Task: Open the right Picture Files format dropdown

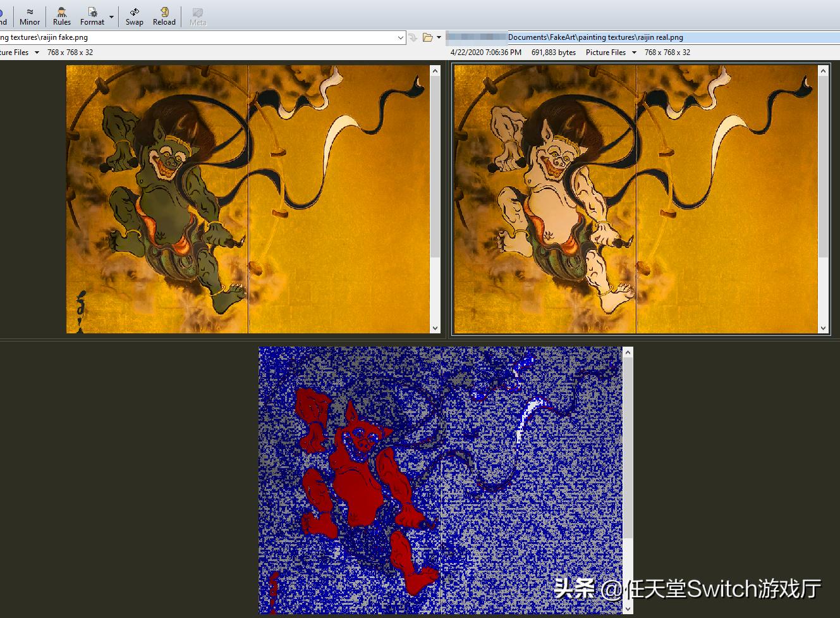Action: pyautogui.click(x=611, y=53)
